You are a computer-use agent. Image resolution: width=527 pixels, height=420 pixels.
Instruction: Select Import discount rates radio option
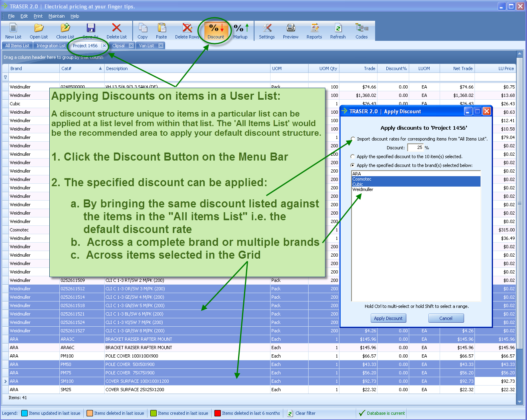click(x=353, y=139)
